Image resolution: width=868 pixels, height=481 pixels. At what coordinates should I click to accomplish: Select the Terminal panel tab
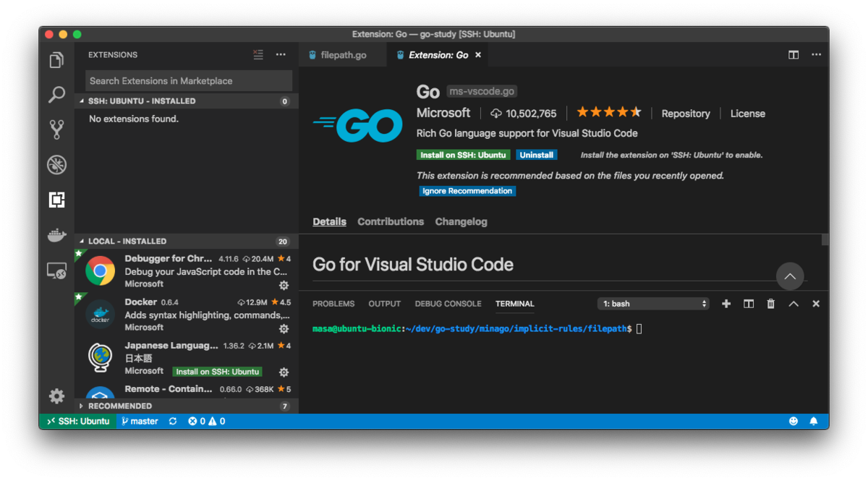515,304
